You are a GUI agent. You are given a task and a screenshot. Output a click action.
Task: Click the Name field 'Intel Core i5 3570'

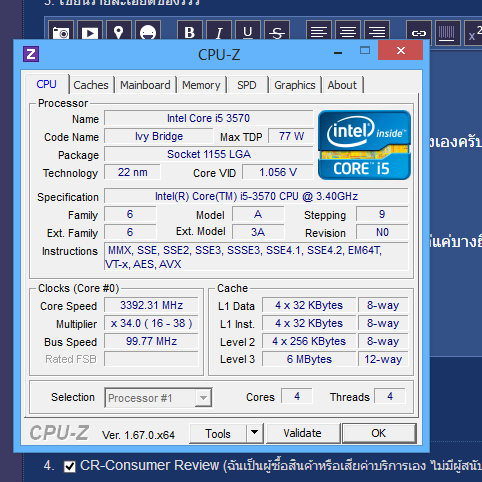point(208,118)
